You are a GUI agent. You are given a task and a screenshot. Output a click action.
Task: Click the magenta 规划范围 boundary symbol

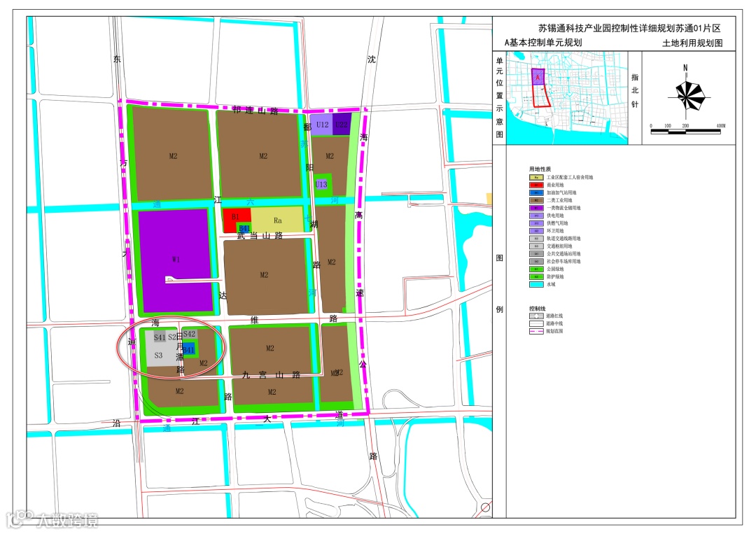pos(536,332)
